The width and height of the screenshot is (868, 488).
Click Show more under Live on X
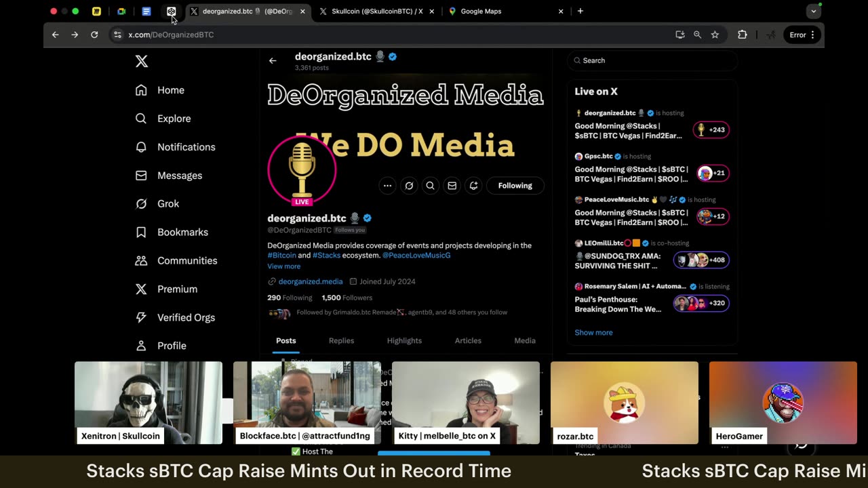coord(593,333)
